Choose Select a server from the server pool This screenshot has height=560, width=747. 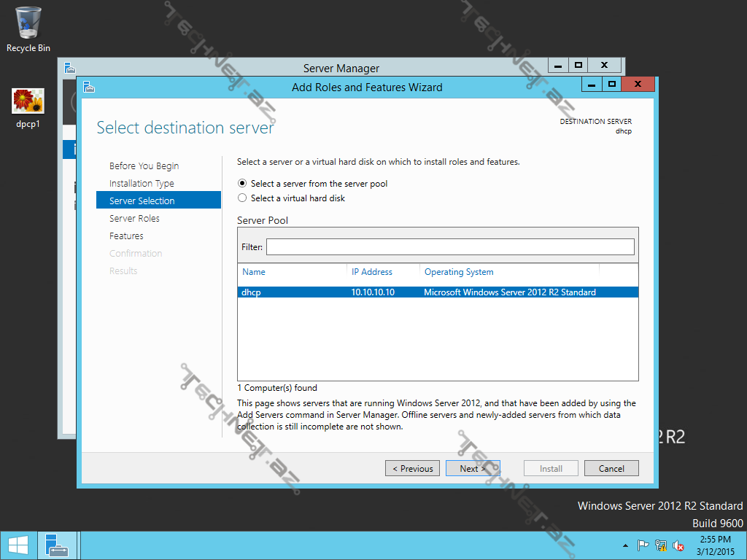click(x=243, y=184)
